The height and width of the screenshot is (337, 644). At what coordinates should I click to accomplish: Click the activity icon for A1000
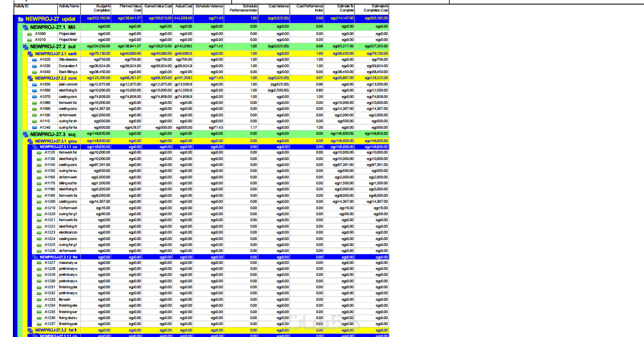pos(29,34)
